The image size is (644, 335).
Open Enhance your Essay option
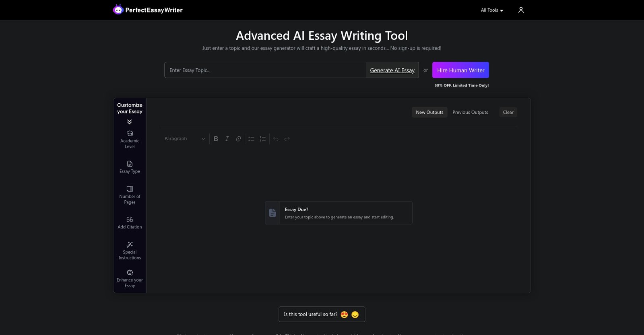pyautogui.click(x=130, y=279)
